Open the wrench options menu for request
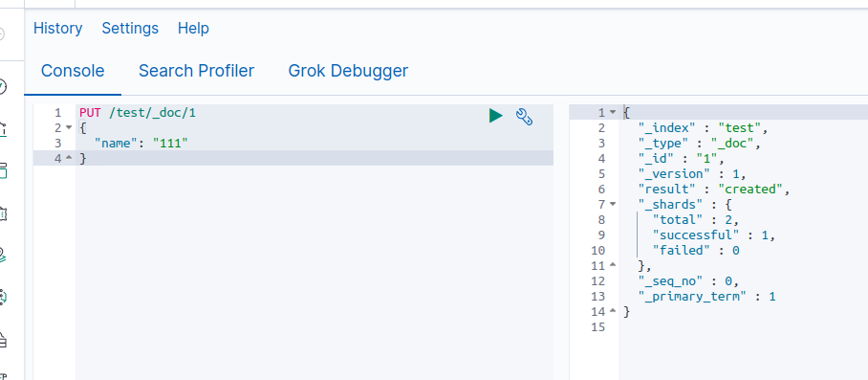Image resolution: width=868 pixels, height=380 pixels. click(524, 117)
